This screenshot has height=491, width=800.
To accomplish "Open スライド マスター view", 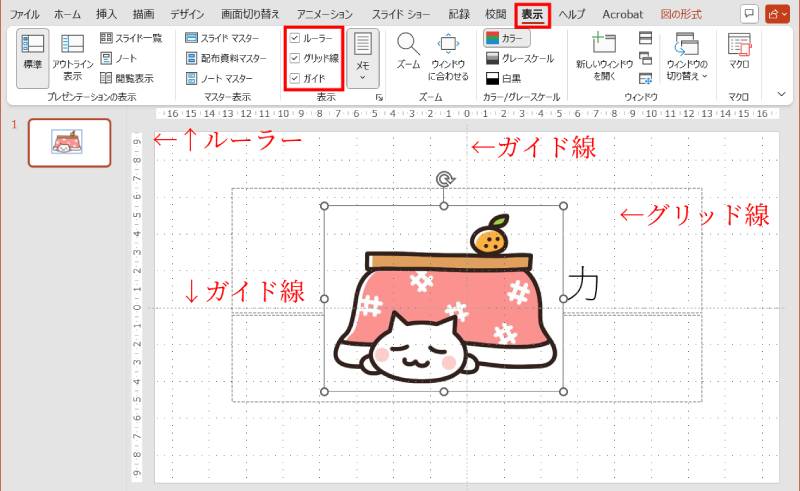I will [222, 38].
